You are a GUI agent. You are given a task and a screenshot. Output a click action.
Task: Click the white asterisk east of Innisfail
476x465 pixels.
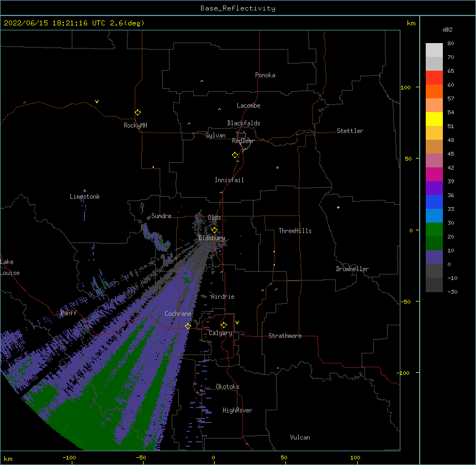point(277,168)
